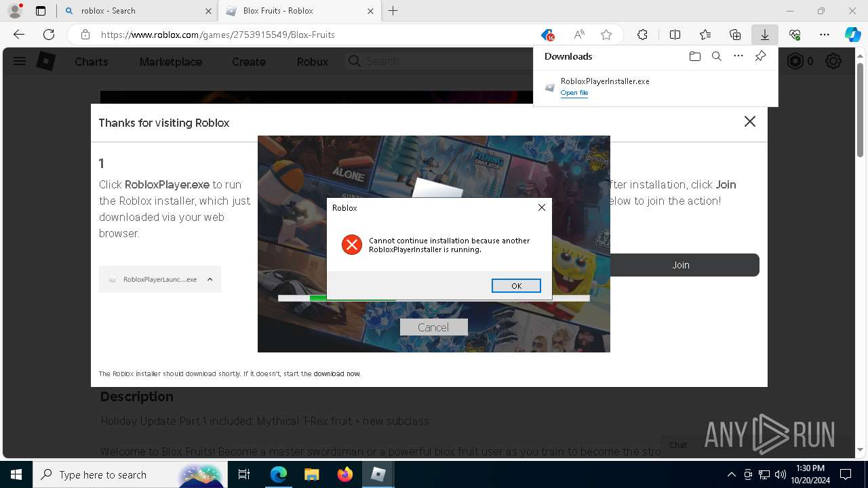Click the RobloxPlayerInstaller.exe download entry
868x488 pixels.
coord(655,87)
